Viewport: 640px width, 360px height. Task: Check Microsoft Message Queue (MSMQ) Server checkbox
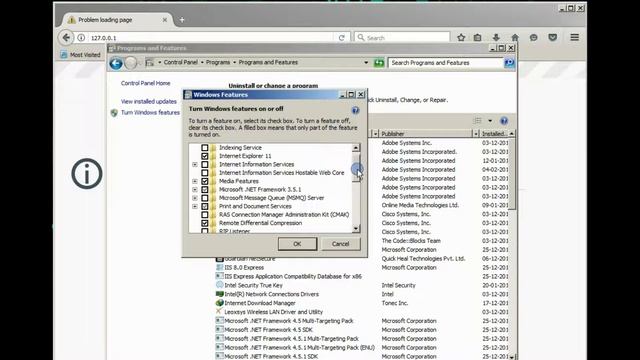pyautogui.click(x=204, y=198)
